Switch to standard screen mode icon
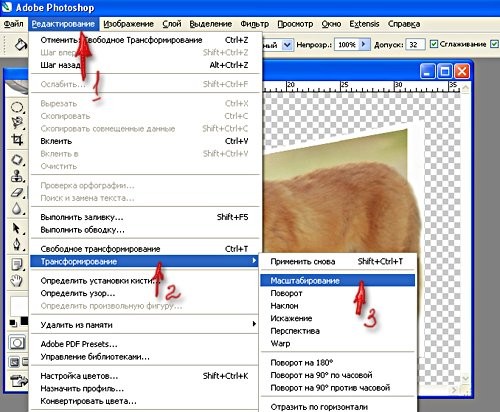The height and width of the screenshot is (412, 500). coord(14,362)
